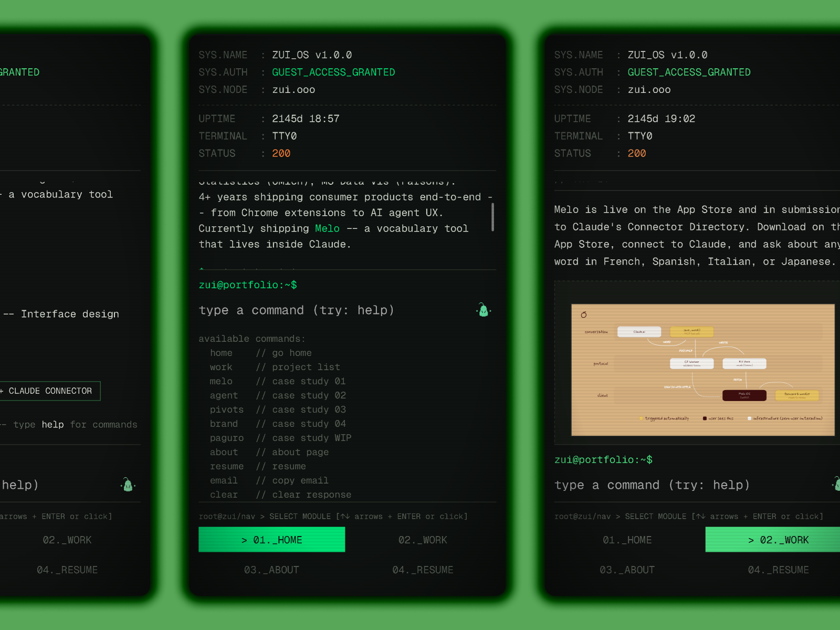Go to 03._ABOUT in the middle panel
Screen dimensions: 840x630
pos(271,570)
